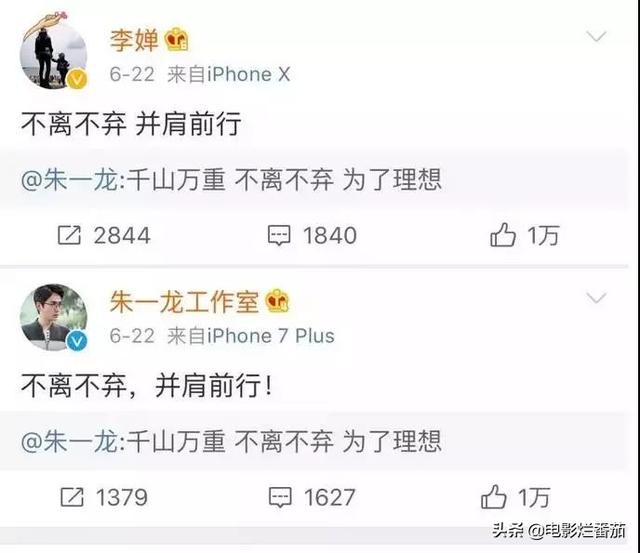Open 朱一龙工作室 profile avatar

click(x=53, y=318)
